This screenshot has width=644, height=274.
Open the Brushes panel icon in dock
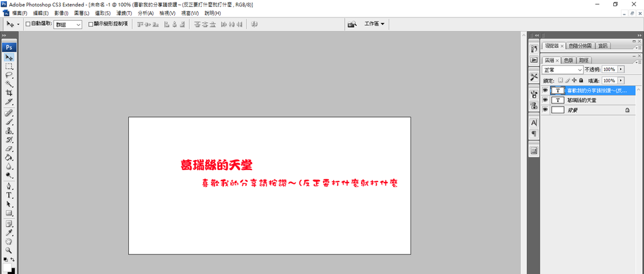click(x=534, y=94)
